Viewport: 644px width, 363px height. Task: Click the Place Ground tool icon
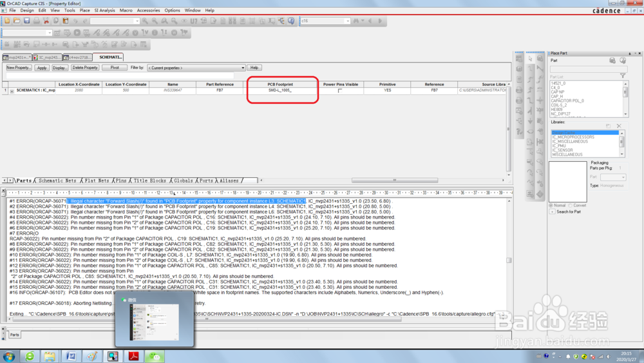coord(530,122)
